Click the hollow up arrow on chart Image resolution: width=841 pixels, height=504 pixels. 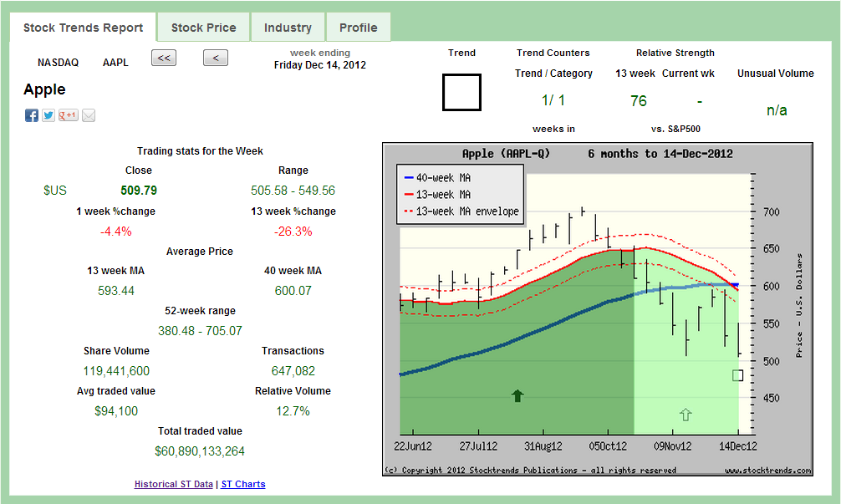[686, 415]
